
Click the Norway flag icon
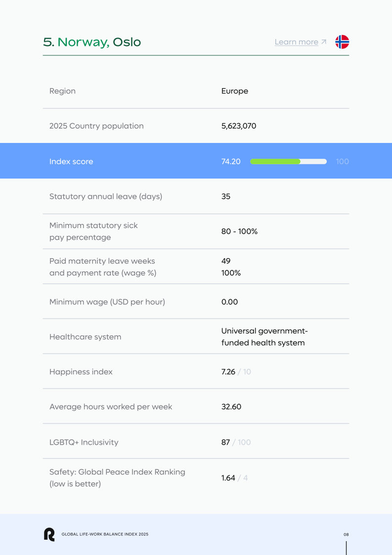(x=342, y=42)
